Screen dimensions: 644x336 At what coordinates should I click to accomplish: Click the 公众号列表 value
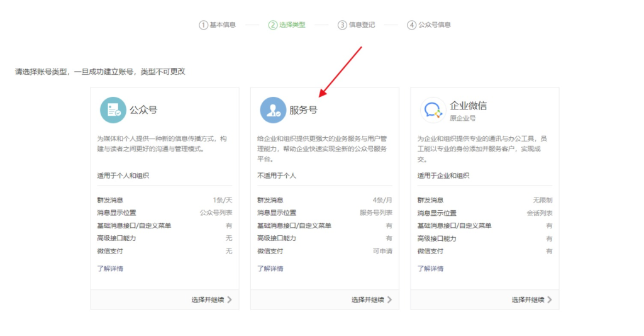[216, 213]
